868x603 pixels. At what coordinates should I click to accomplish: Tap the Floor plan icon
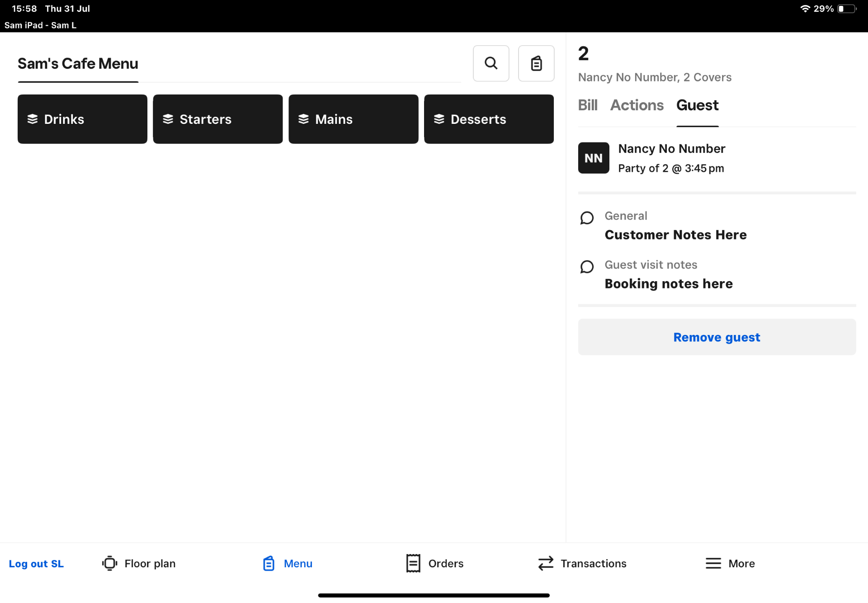(x=109, y=563)
